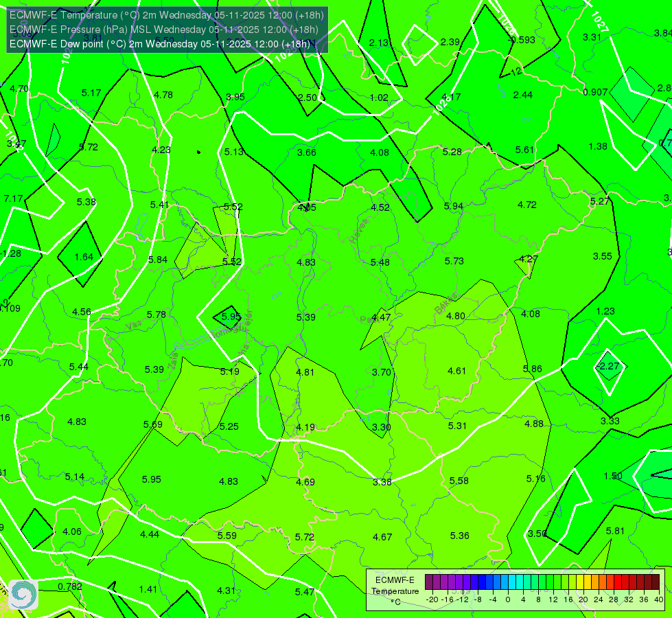Screen dimensions: 672x618
Task: Click the 5.13 grid value
Action: pyautogui.click(x=233, y=152)
